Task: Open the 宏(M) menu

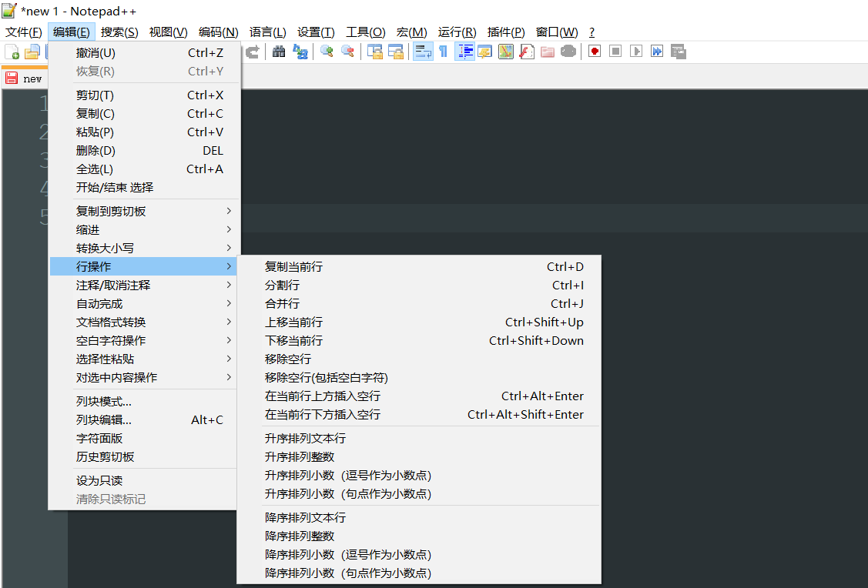Action: coord(411,32)
